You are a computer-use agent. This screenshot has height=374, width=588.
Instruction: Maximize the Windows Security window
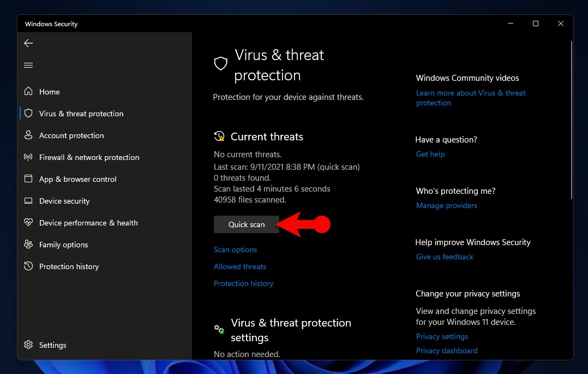[536, 23]
